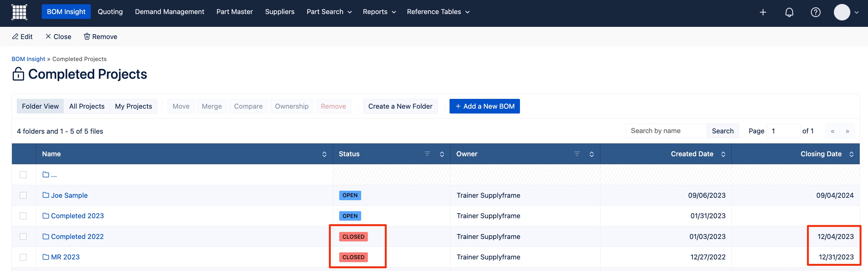Expand the Part Search menu
The width and height of the screenshot is (868, 271).
(329, 12)
